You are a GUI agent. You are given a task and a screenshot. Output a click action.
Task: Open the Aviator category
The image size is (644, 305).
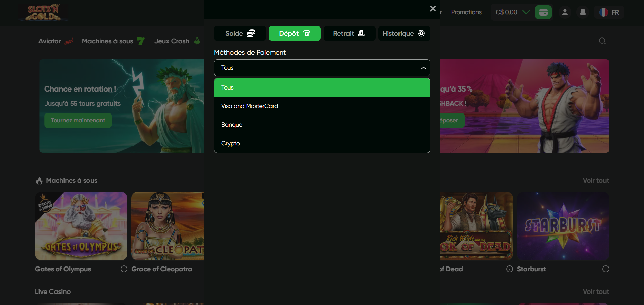[x=56, y=41]
